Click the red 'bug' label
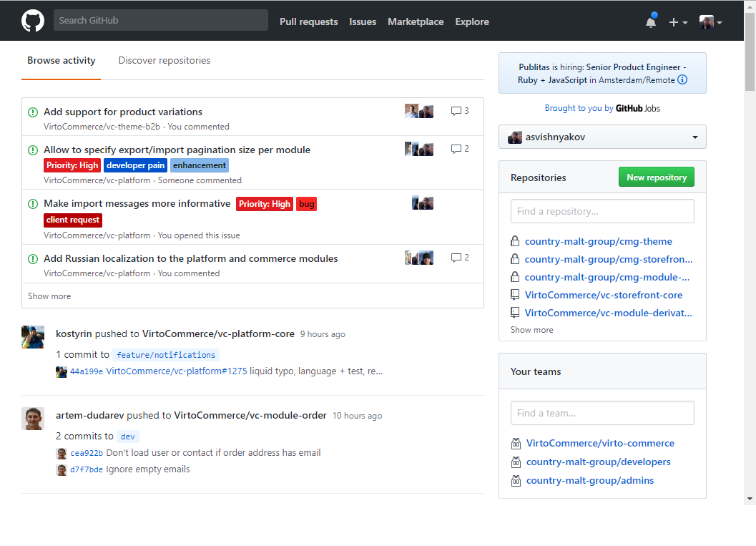This screenshot has height=546, width=756. point(306,204)
